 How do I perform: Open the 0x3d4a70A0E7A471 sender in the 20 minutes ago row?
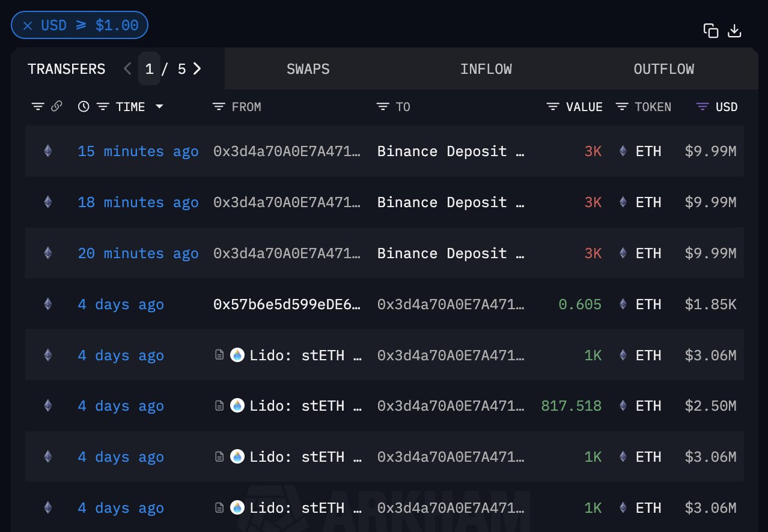(x=287, y=253)
